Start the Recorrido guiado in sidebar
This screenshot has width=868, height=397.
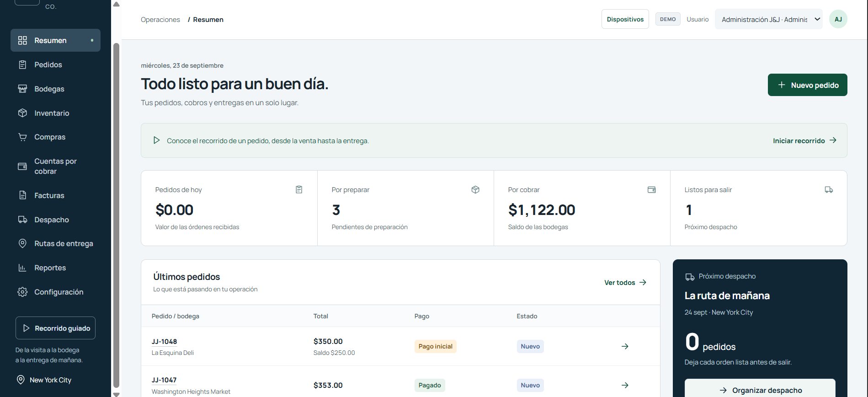tap(55, 328)
